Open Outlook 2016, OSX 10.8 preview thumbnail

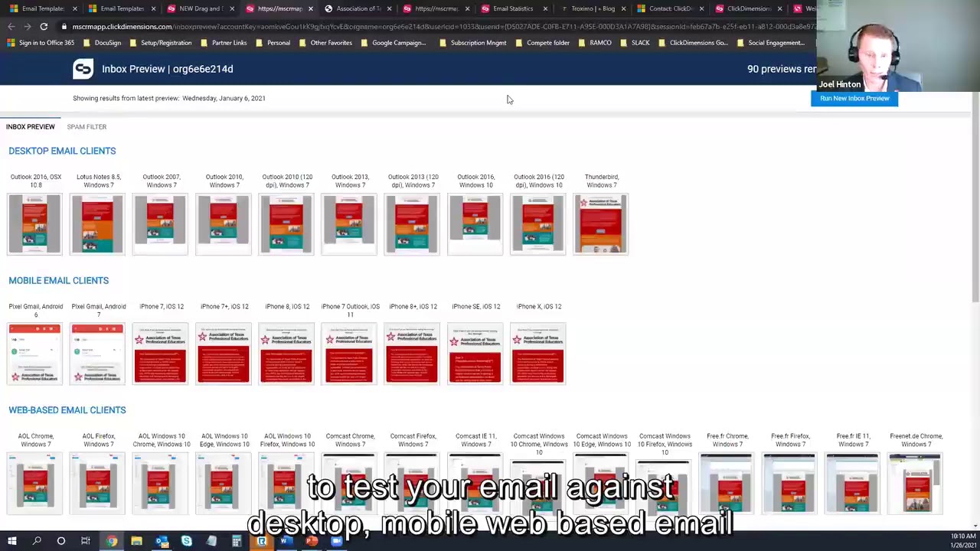pos(34,223)
